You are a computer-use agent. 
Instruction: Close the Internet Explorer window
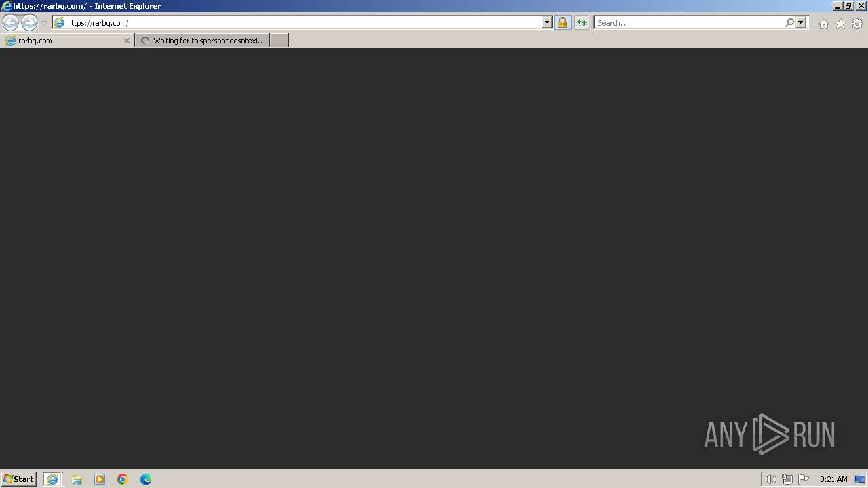coord(861,6)
